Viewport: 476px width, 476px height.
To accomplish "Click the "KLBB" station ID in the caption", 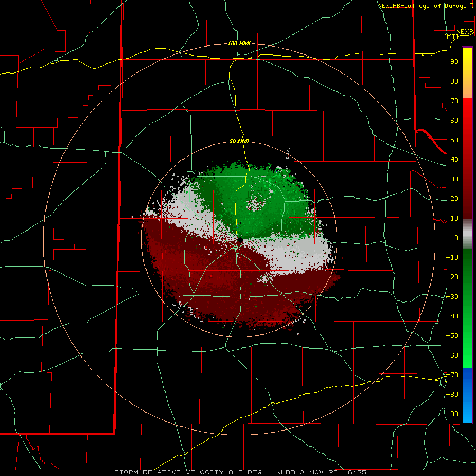I will tap(286, 472).
